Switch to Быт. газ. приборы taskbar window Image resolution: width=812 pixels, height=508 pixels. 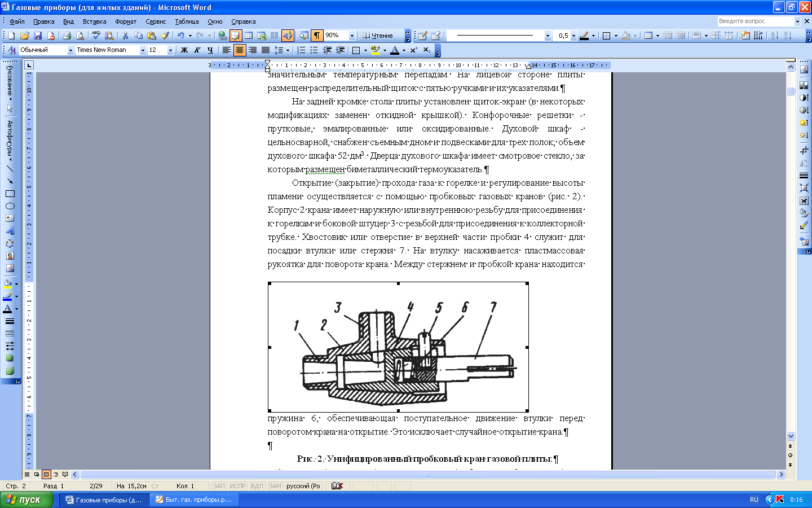click(x=195, y=500)
